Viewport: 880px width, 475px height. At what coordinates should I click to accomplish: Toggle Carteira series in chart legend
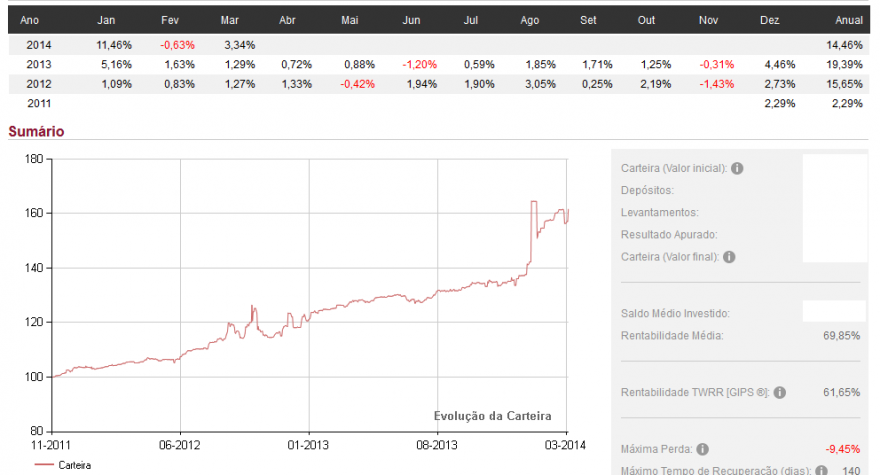point(63,465)
